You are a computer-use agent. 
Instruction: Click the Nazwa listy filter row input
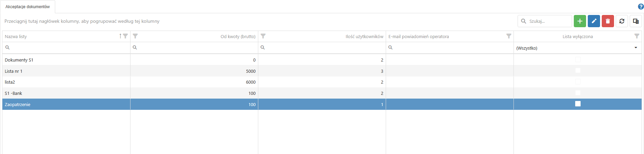click(x=68, y=48)
